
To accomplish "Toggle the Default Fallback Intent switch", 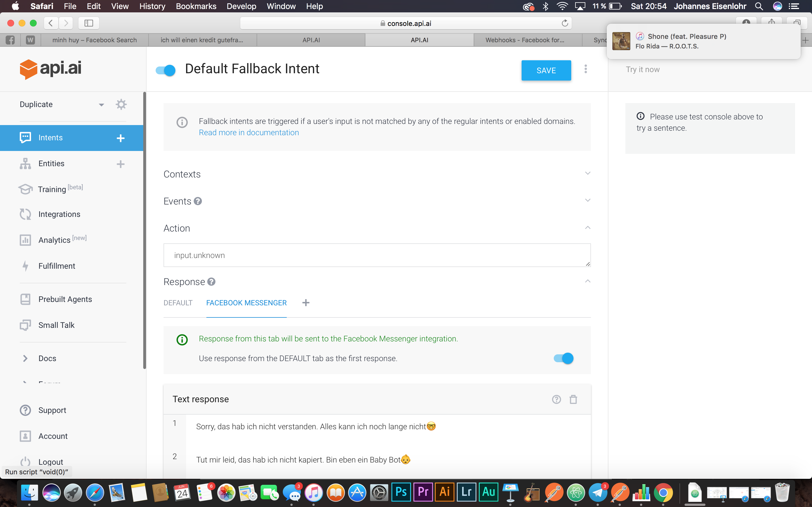I will [x=166, y=70].
